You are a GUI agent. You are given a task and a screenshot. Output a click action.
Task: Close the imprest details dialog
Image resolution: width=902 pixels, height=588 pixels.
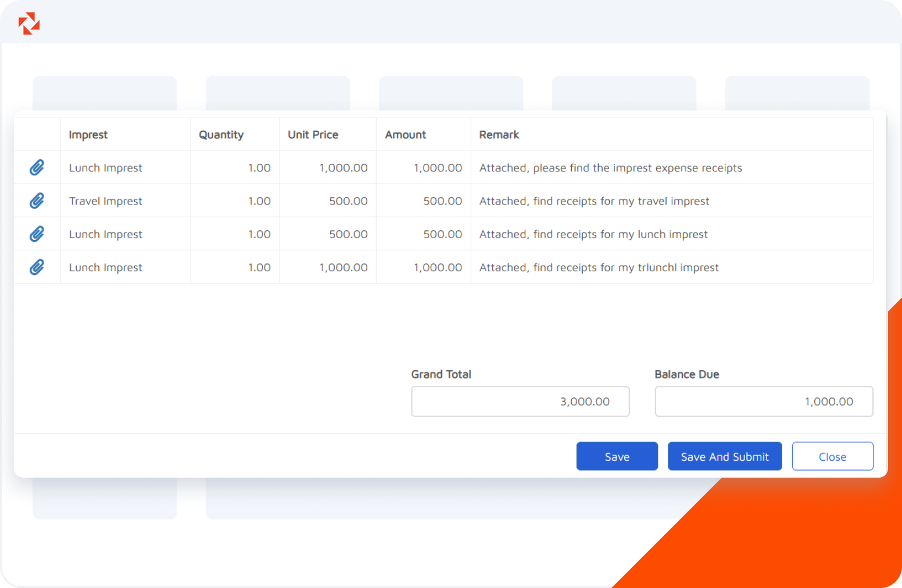click(x=832, y=456)
